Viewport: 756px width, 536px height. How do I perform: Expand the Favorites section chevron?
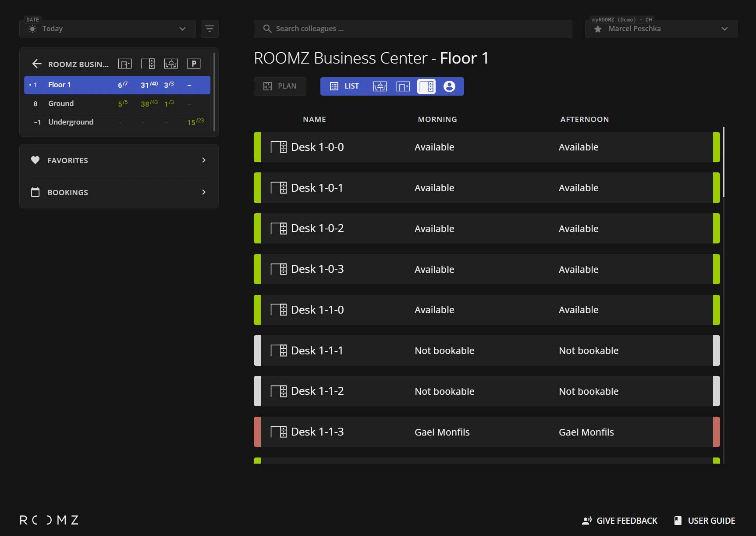pyautogui.click(x=204, y=161)
